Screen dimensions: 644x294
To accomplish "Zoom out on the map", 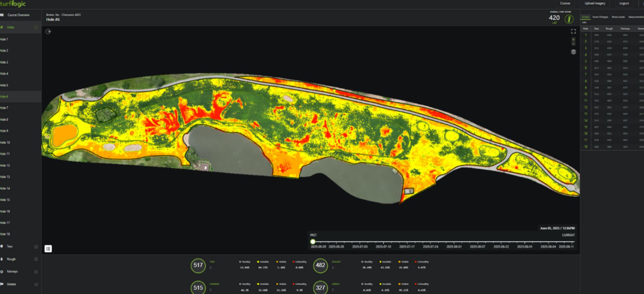I will (x=573, y=44).
